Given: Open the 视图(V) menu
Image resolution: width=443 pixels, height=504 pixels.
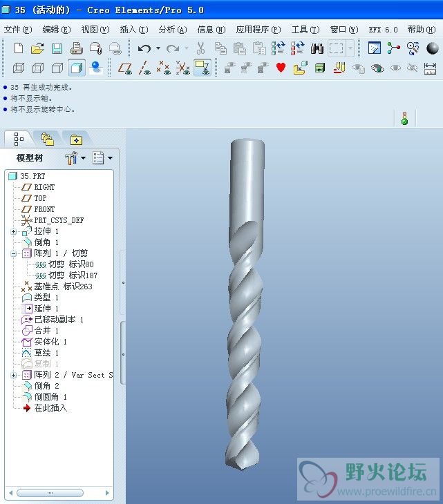Looking at the screenshot, I should click(x=95, y=30).
